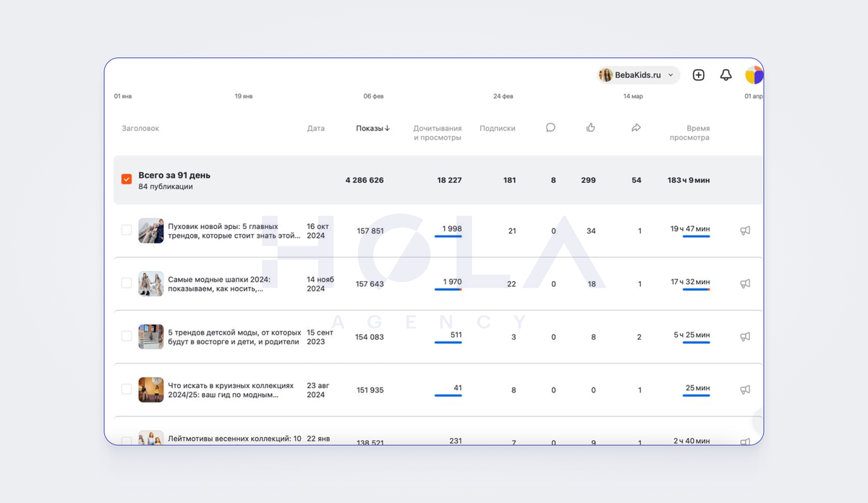The height and width of the screenshot is (503, 868).
Task: Click megaphone icon in 5 трендов детской моды row
Action: pos(745,337)
